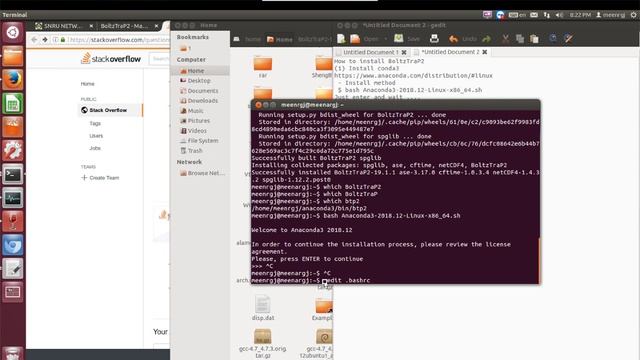Open gedit Find and Replace icon
Screen dimensions: 640x360
point(568,39)
